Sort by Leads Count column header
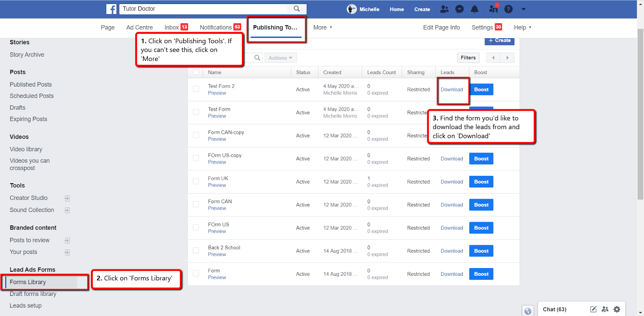Viewport: 644px width, 316px height. click(381, 72)
